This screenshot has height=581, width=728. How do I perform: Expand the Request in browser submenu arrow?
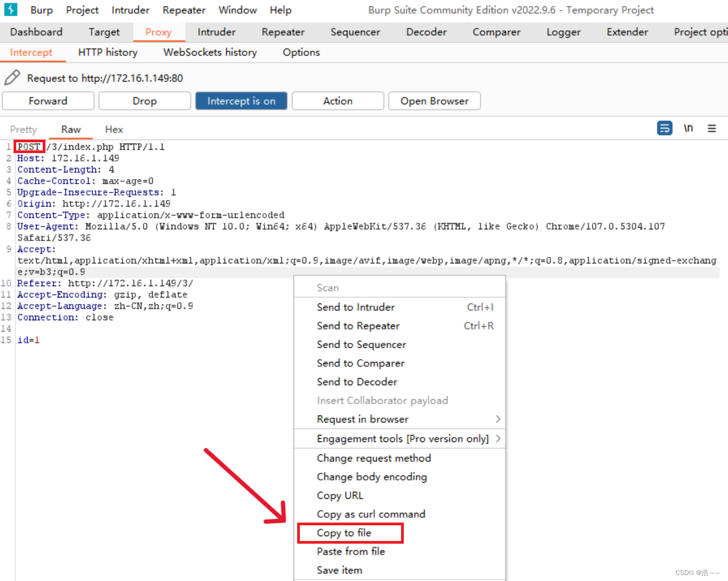click(x=498, y=419)
